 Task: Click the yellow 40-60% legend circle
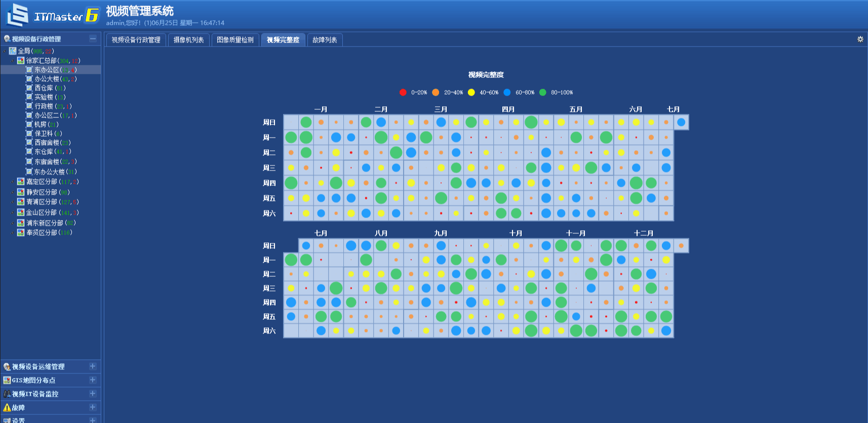pos(471,92)
